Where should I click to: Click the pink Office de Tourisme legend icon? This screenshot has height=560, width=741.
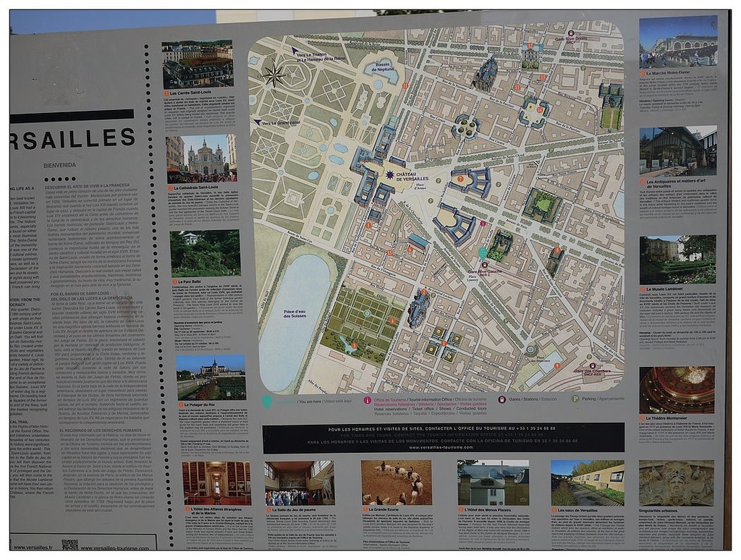point(367,400)
